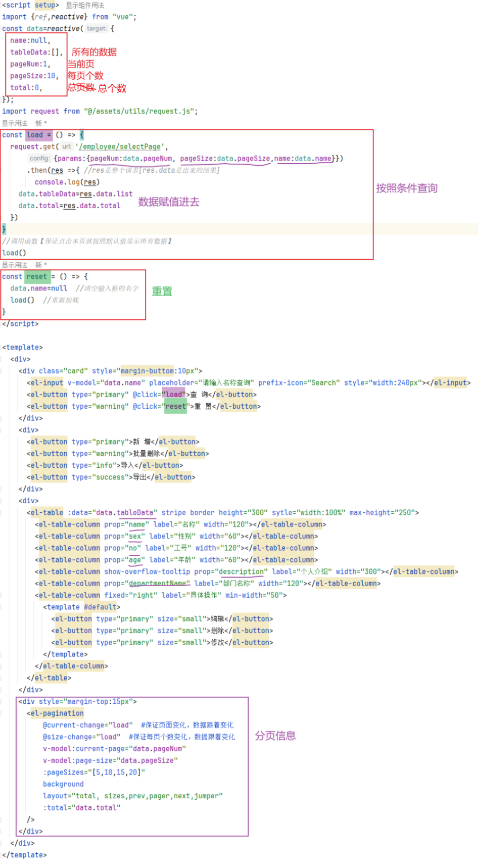The image size is (478, 868).
Task: Click the closing "</el-table>" tag
Action: point(49,678)
